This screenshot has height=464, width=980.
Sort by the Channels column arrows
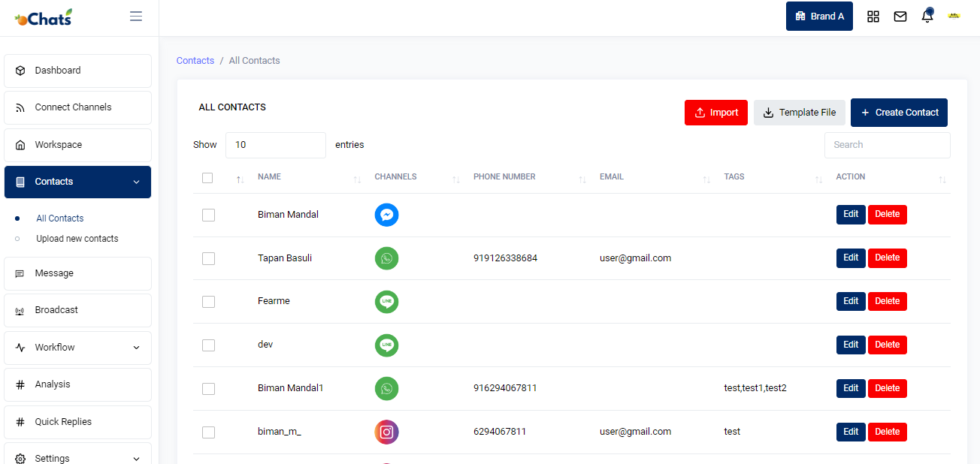pos(456,179)
